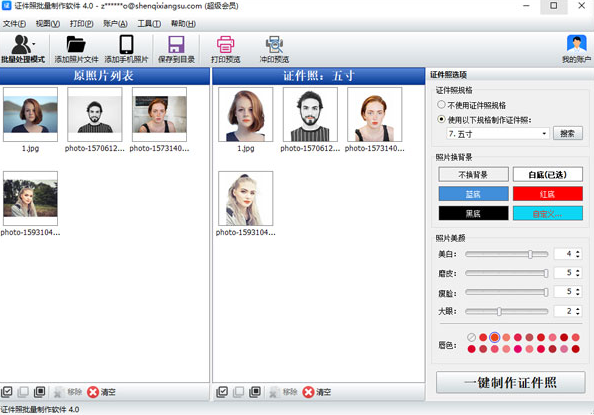Choose 红底 red background

coord(547,194)
